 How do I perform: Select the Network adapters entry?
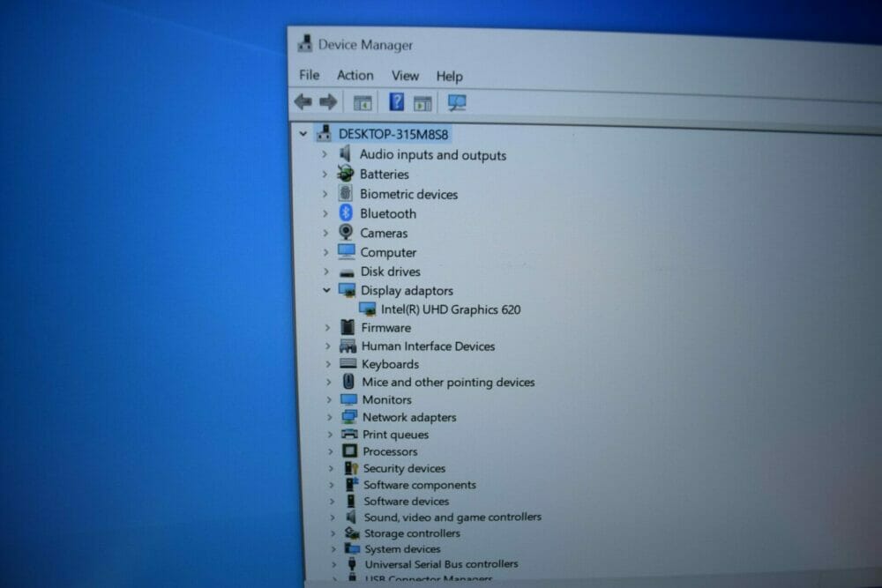click(409, 417)
